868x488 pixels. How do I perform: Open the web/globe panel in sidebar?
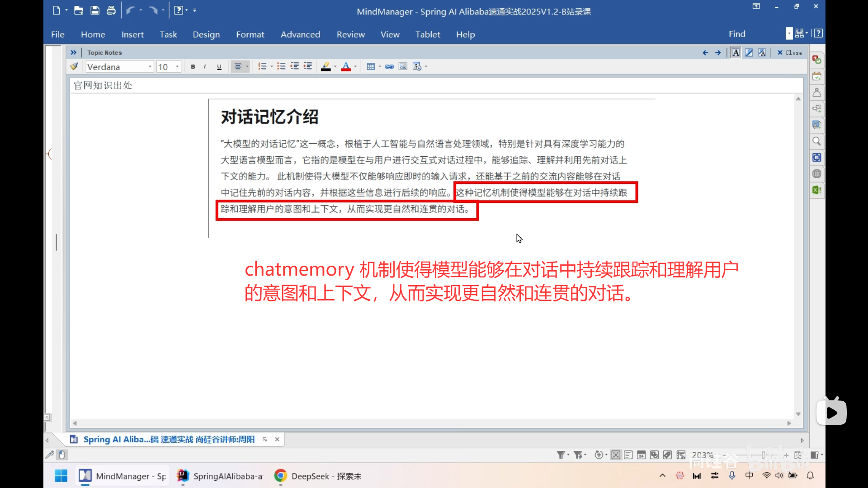click(x=816, y=174)
